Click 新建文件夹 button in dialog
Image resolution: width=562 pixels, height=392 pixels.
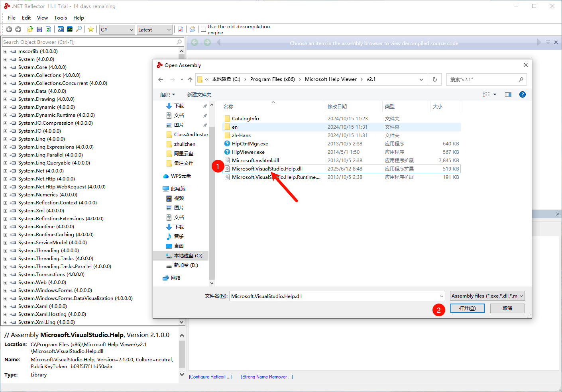(x=199, y=94)
